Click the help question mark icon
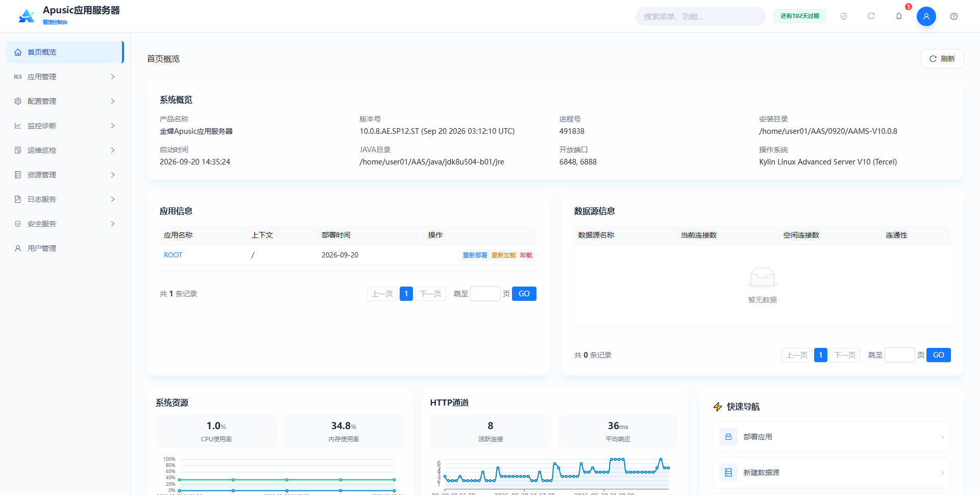This screenshot has height=495, width=980. pyautogui.click(x=954, y=16)
